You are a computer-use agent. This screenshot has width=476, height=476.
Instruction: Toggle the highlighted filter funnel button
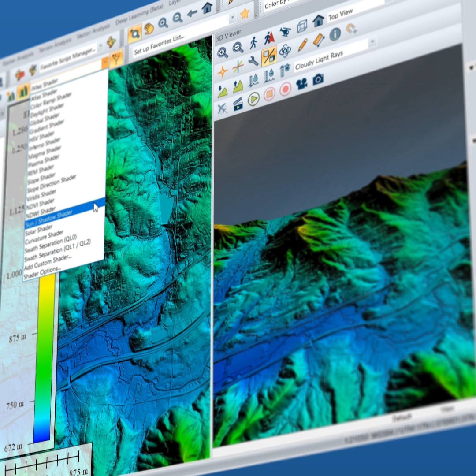click(x=116, y=58)
